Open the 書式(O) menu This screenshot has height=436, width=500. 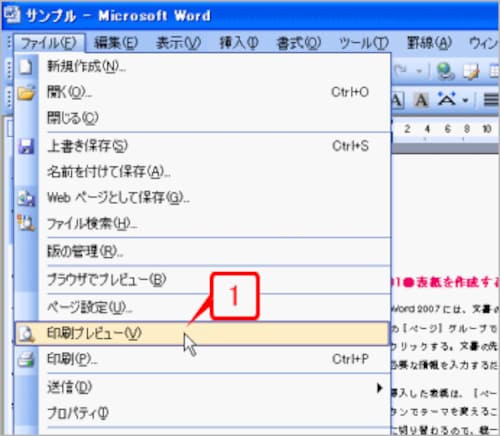pyautogui.click(x=299, y=43)
